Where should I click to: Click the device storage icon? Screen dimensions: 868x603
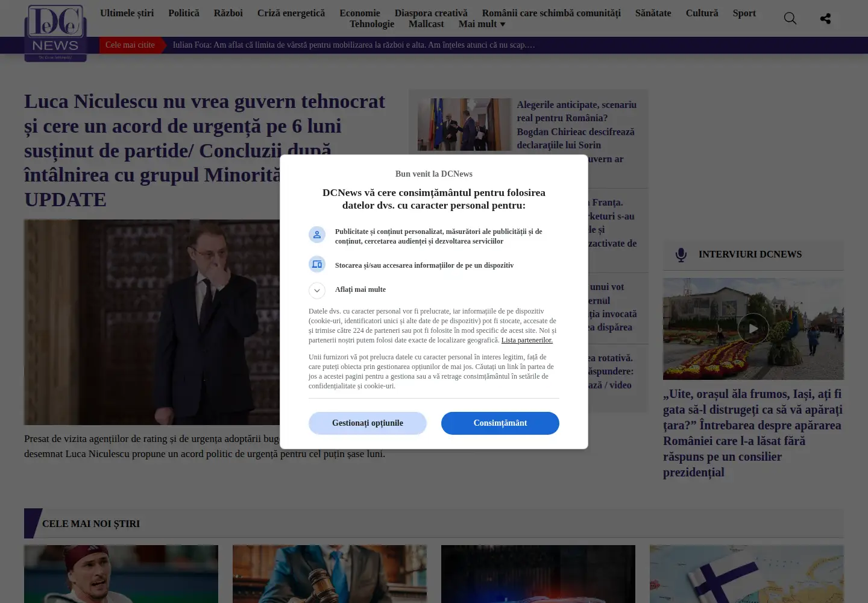[317, 264]
